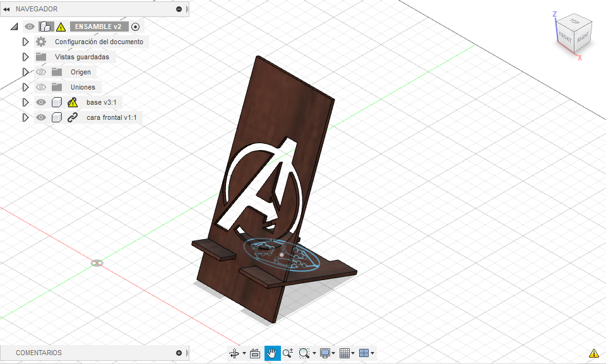This screenshot has width=606, height=364.
Task: Expand Configuración del documento node
Action: click(25, 42)
